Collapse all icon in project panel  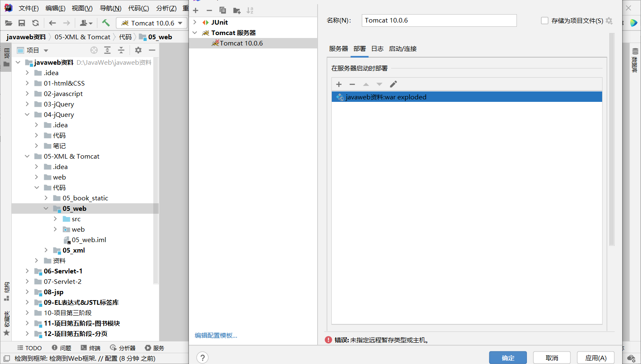point(121,50)
